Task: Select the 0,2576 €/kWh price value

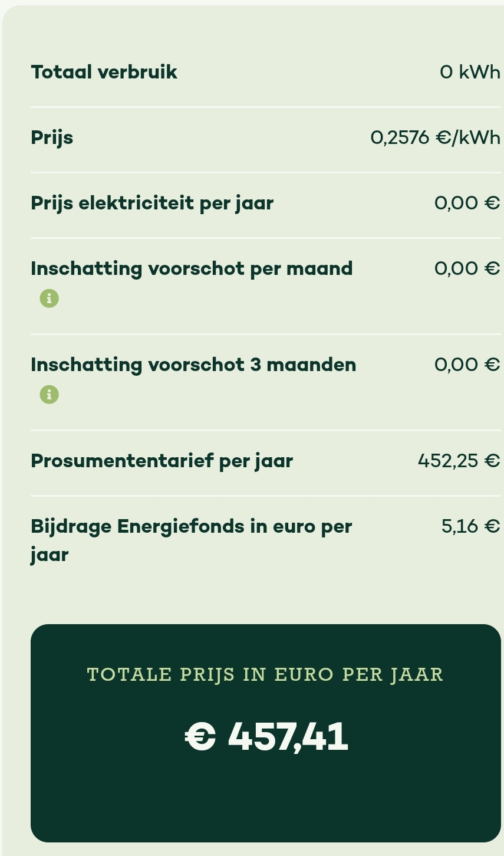Action: (x=435, y=137)
